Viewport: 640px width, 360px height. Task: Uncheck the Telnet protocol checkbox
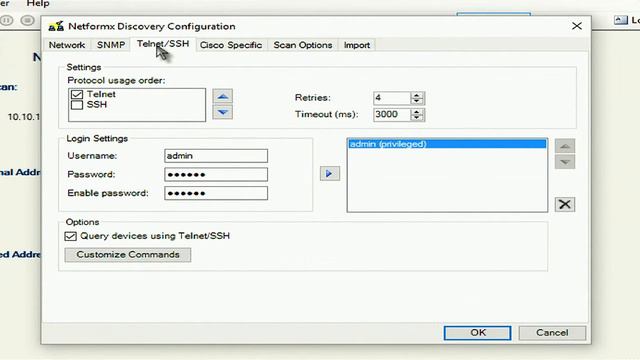click(77, 94)
